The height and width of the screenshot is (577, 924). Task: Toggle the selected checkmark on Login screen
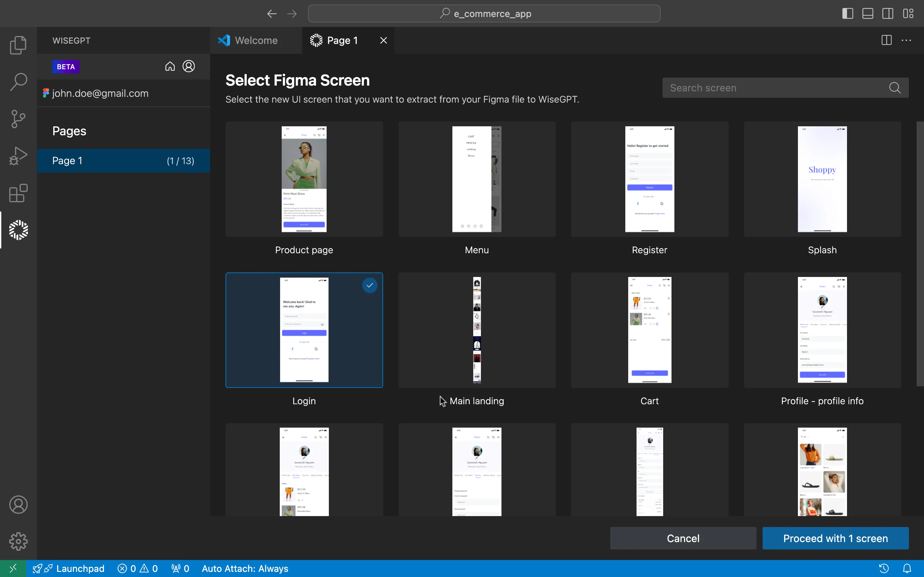[370, 285]
